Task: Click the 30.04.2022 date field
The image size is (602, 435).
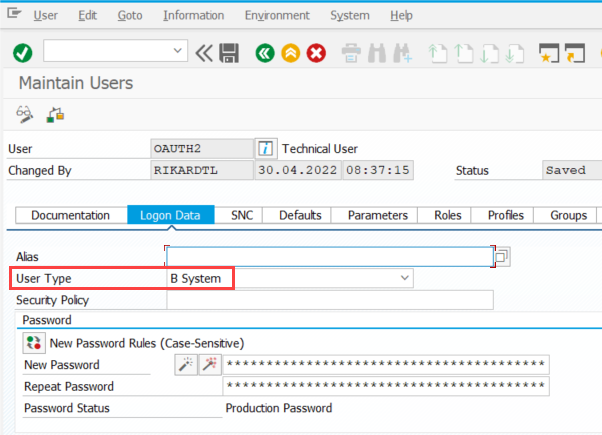Action: click(x=298, y=170)
